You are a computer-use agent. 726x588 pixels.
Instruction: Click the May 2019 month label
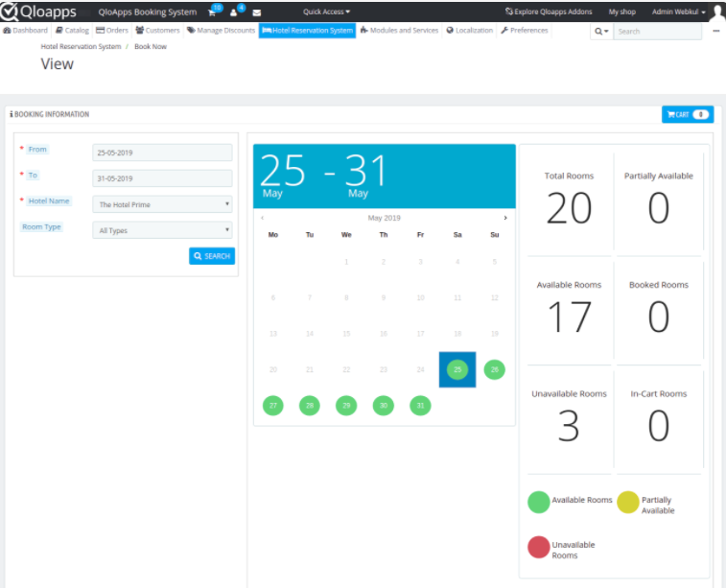(385, 218)
